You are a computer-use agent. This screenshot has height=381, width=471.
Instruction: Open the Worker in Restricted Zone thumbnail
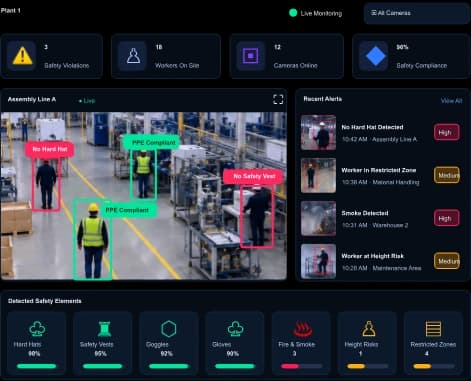point(318,175)
